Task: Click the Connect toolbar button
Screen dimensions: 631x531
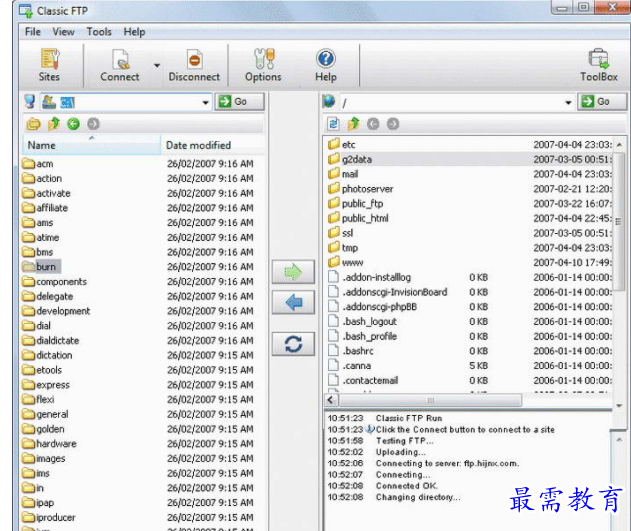Action: (x=120, y=65)
